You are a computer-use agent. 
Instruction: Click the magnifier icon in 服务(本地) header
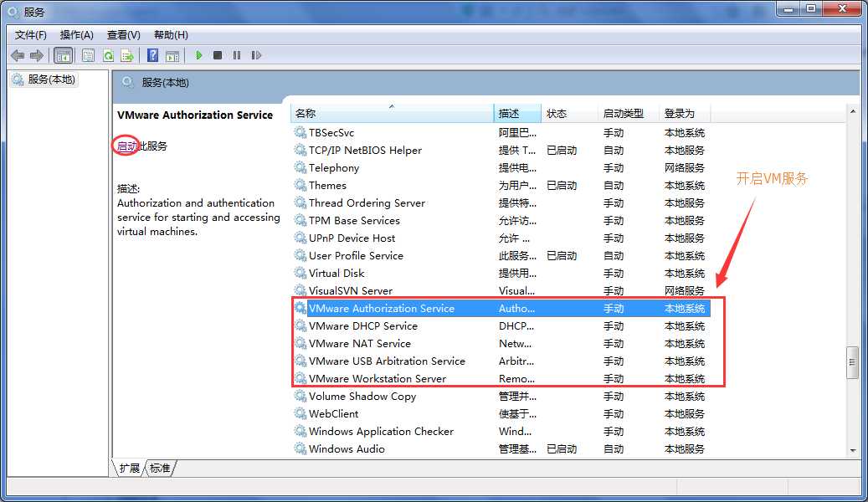click(x=128, y=83)
